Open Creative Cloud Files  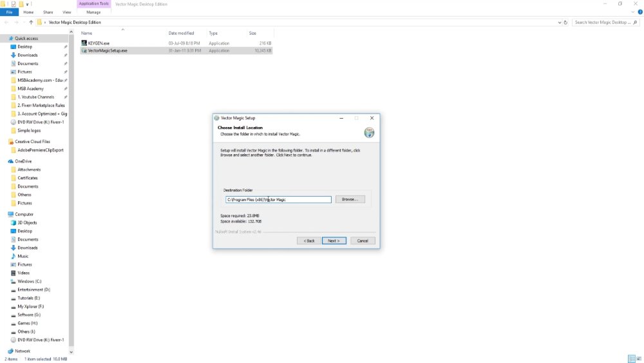[x=32, y=141]
